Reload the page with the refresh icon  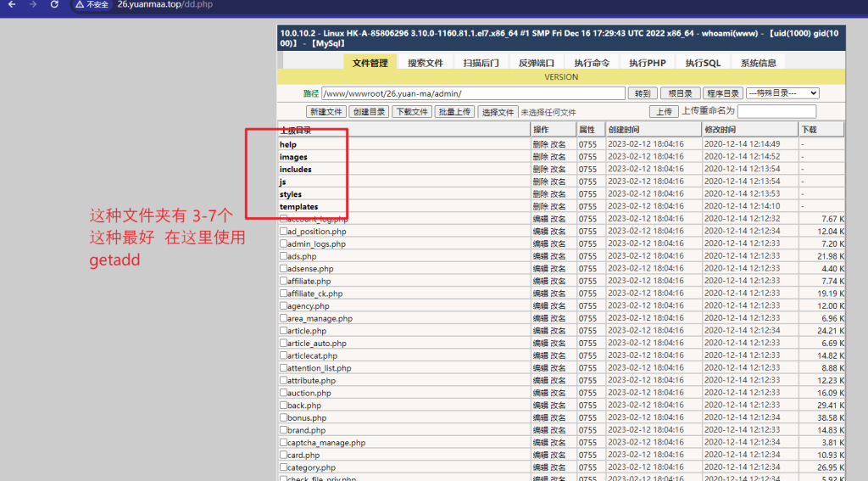point(55,5)
